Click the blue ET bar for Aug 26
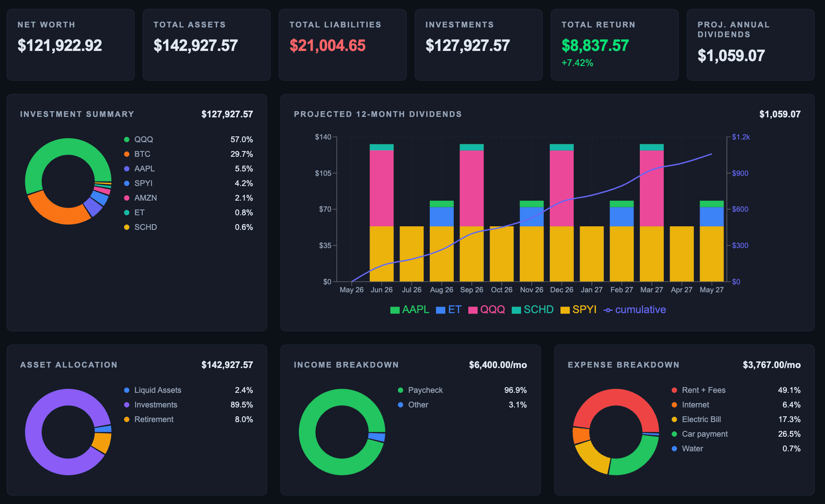Image resolution: width=825 pixels, height=504 pixels. (x=442, y=217)
